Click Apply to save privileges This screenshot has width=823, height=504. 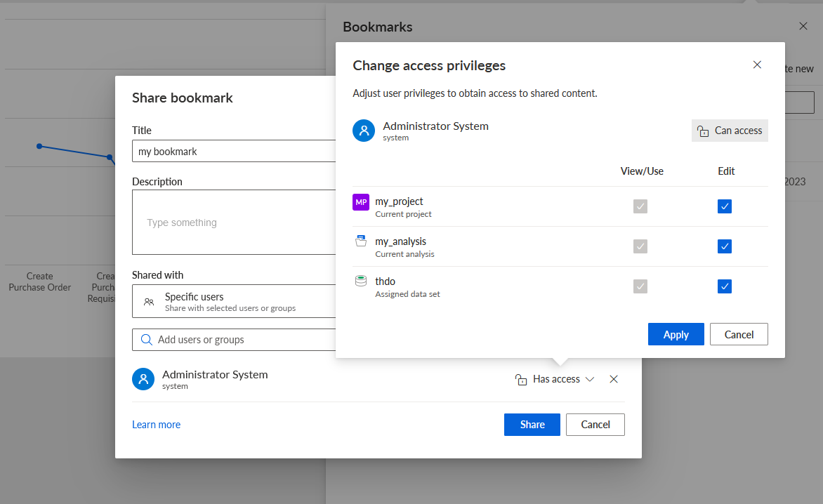point(676,334)
